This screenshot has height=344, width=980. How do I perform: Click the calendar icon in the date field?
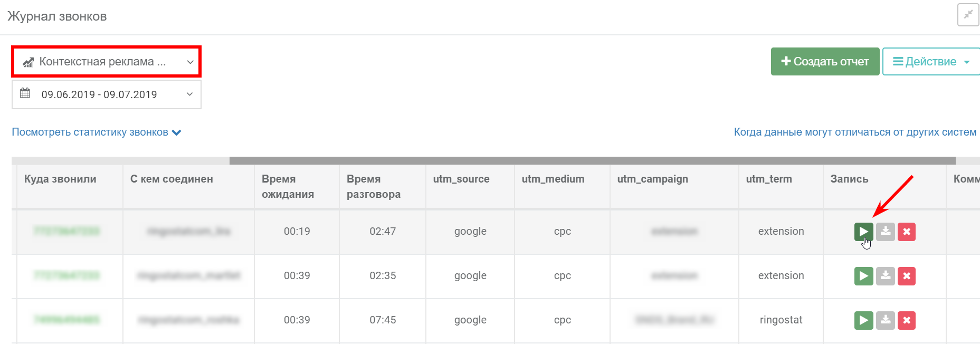(25, 94)
